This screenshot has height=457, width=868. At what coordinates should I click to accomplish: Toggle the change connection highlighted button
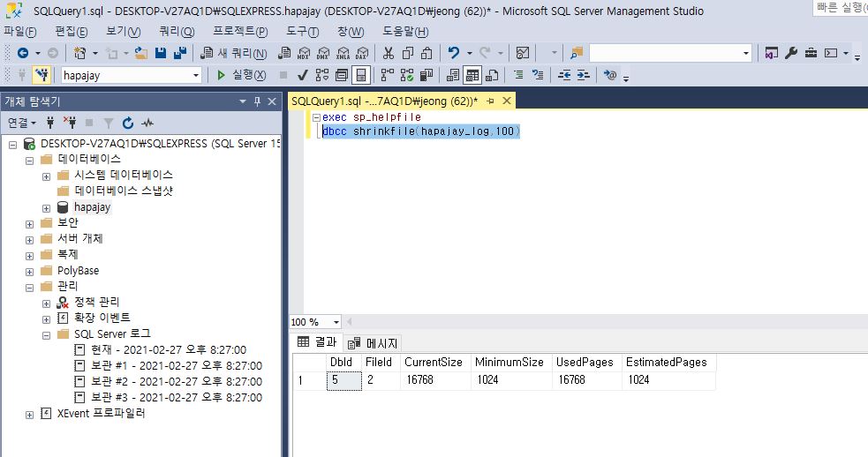[x=42, y=75]
